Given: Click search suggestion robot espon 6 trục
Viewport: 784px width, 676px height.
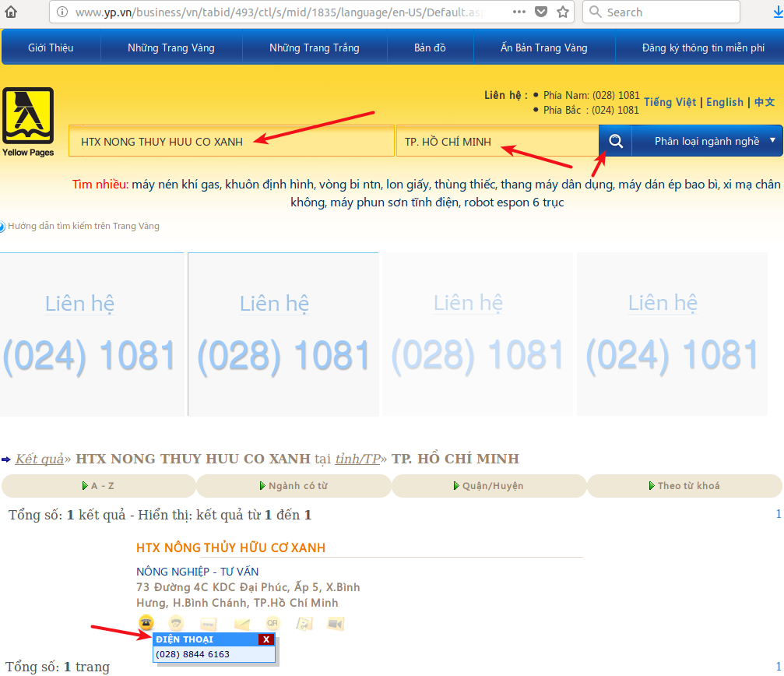Looking at the screenshot, I should point(514,202).
